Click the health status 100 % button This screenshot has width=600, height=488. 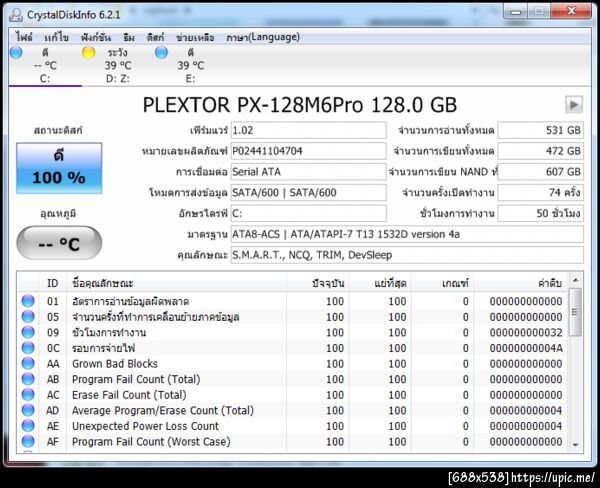point(59,168)
